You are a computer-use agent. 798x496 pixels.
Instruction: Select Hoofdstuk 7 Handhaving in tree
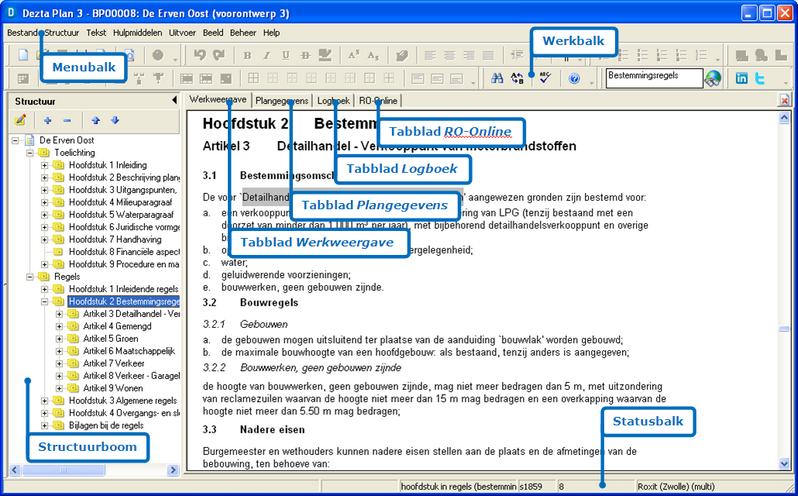[x=115, y=239]
